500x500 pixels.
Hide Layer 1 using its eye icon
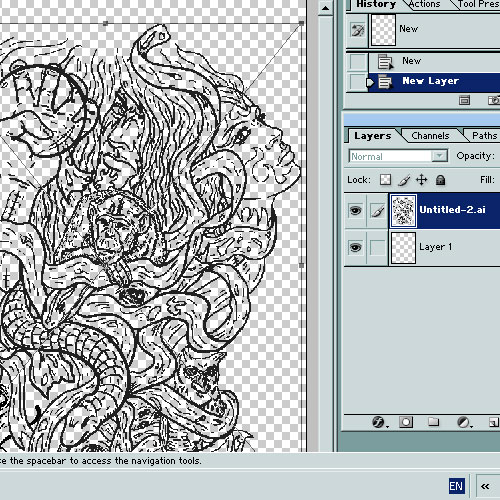355,247
